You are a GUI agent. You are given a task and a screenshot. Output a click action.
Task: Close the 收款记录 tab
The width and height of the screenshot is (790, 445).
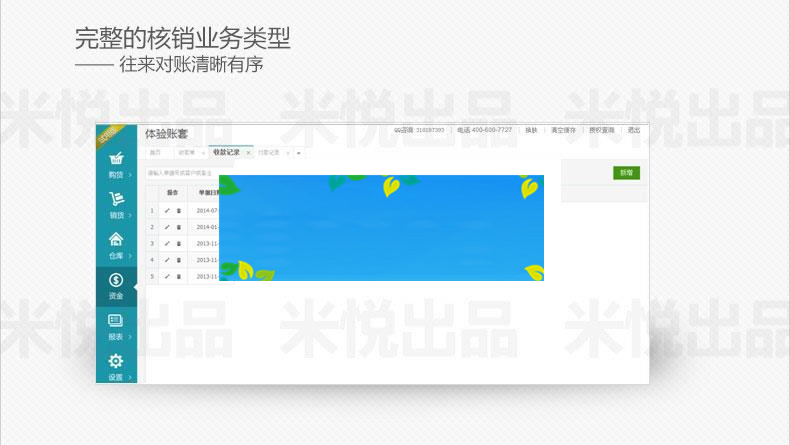pyautogui.click(x=248, y=153)
